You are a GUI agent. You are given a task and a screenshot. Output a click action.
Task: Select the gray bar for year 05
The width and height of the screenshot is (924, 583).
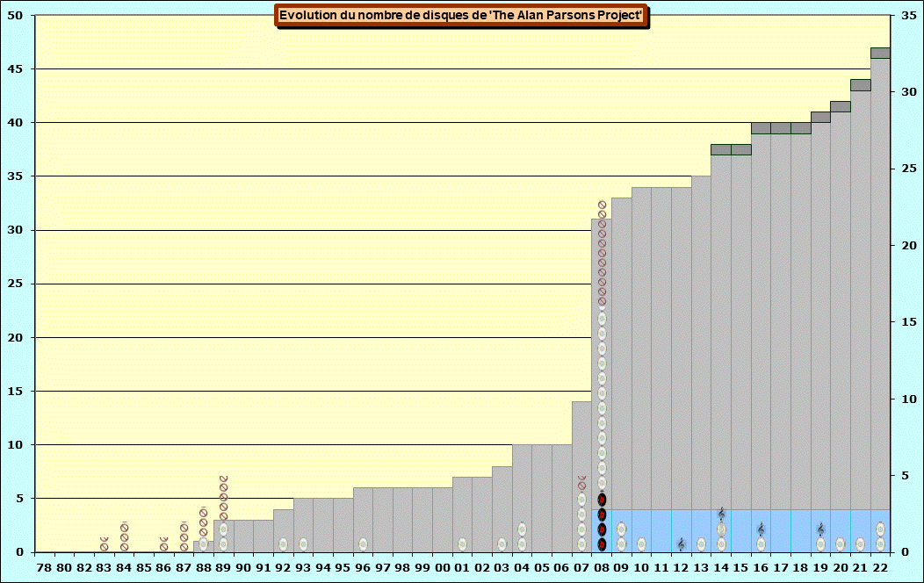(542, 498)
